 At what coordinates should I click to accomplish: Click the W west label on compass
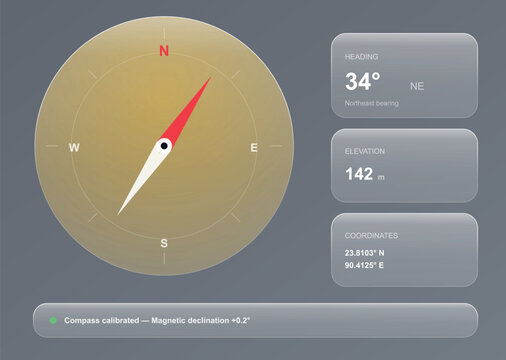(x=74, y=147)
